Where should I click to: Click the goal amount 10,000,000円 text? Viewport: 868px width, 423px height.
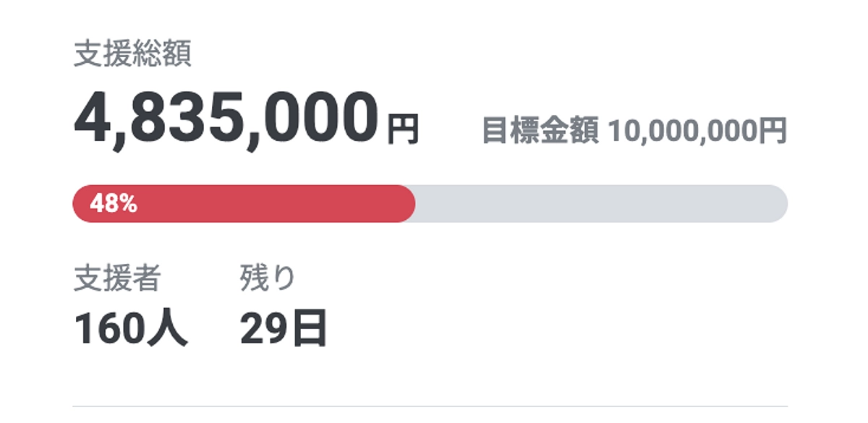(698, 129)
